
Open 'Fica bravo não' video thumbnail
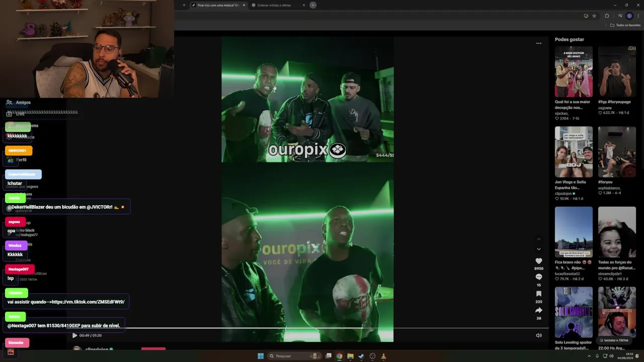point(574,232)
